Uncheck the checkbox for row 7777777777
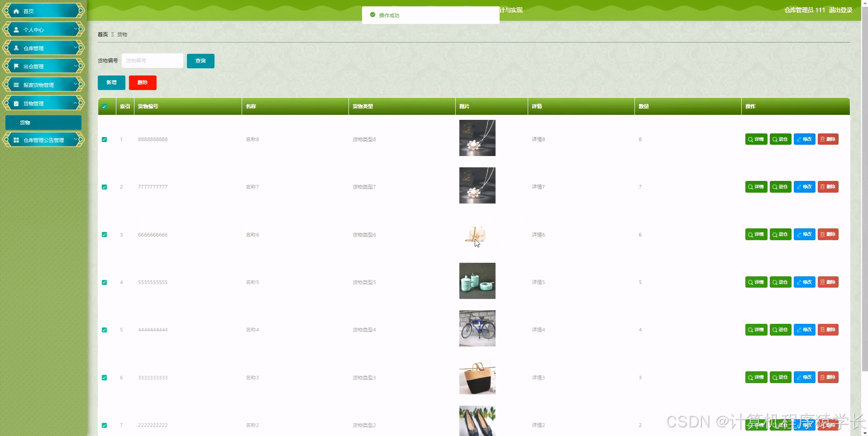Viewport: 868px width, 436px height. point(105,187)
